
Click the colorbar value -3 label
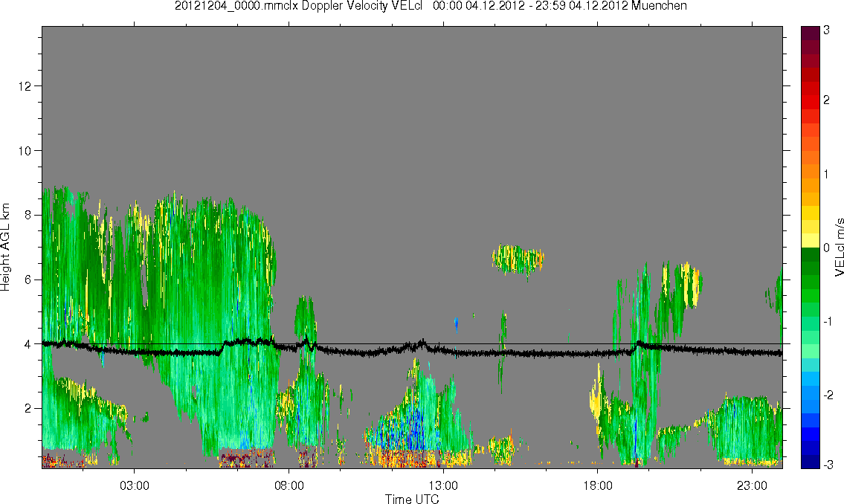tap(828, 465)
